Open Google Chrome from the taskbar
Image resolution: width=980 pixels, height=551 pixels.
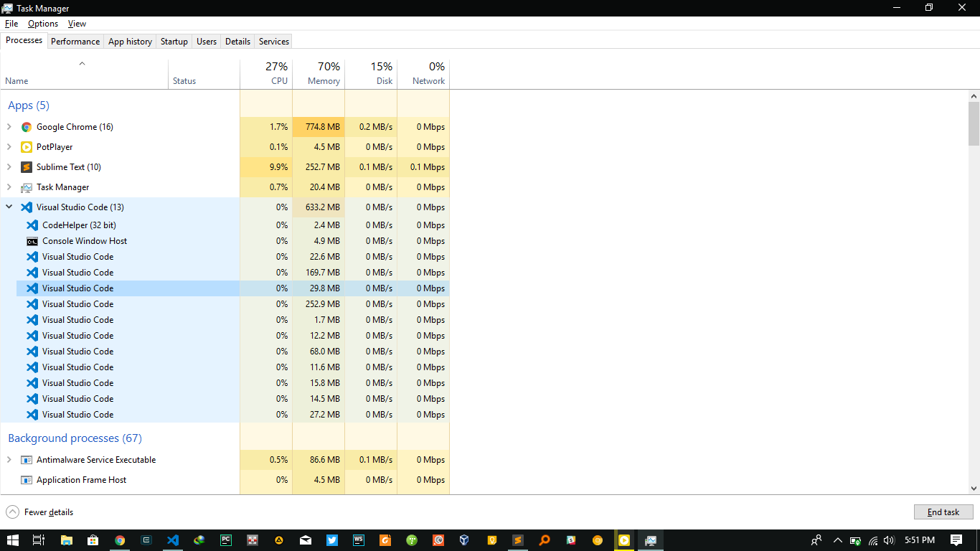tap(120, 540)
